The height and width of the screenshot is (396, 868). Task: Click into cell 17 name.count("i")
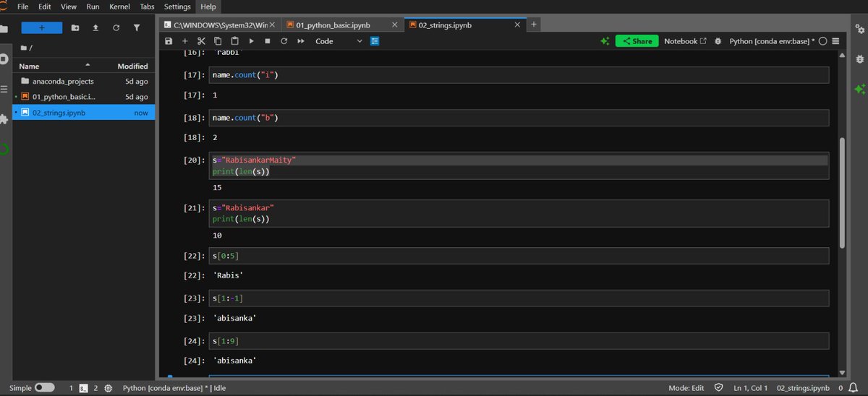click(x=519, y=75)
